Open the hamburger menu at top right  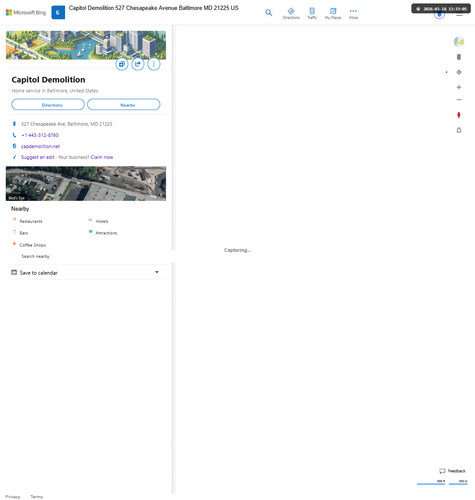(x=459, y=15)
